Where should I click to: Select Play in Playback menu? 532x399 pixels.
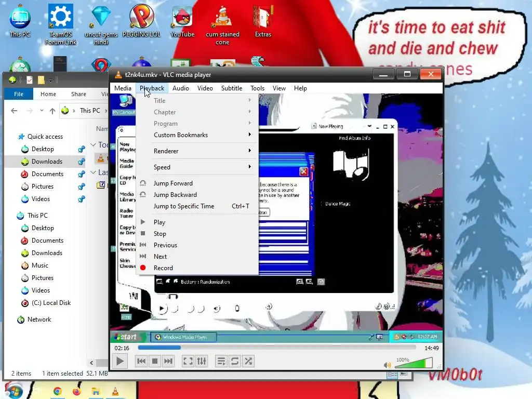tap(197, 222)
